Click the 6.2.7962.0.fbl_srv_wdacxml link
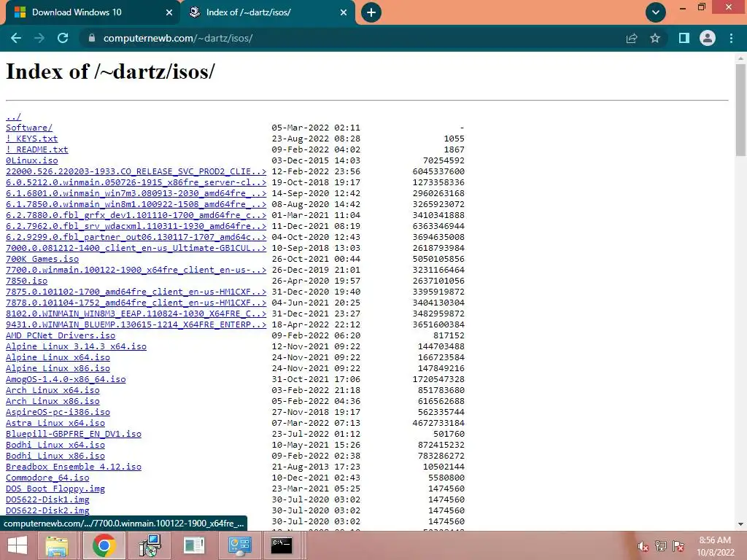The width and height of the screenshot is (747, 560). tap(136, 226)
